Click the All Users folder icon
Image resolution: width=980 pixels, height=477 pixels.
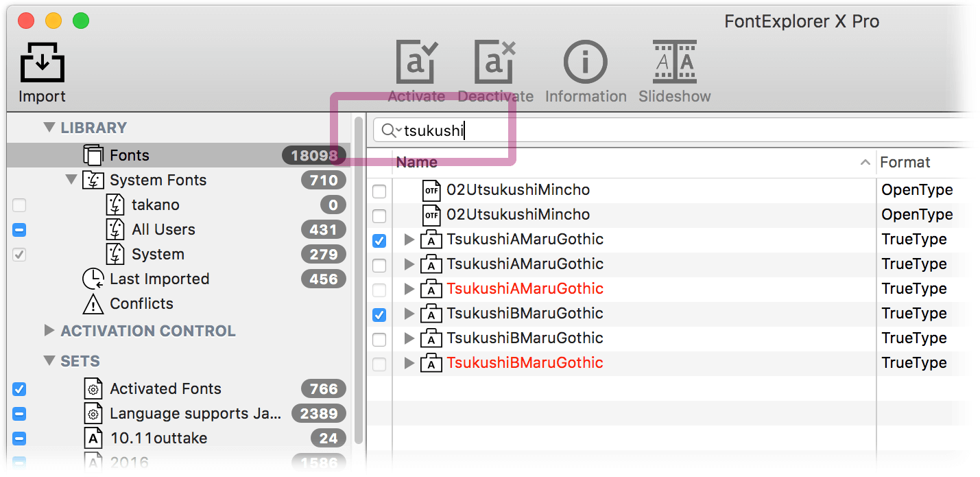(115, 229)
